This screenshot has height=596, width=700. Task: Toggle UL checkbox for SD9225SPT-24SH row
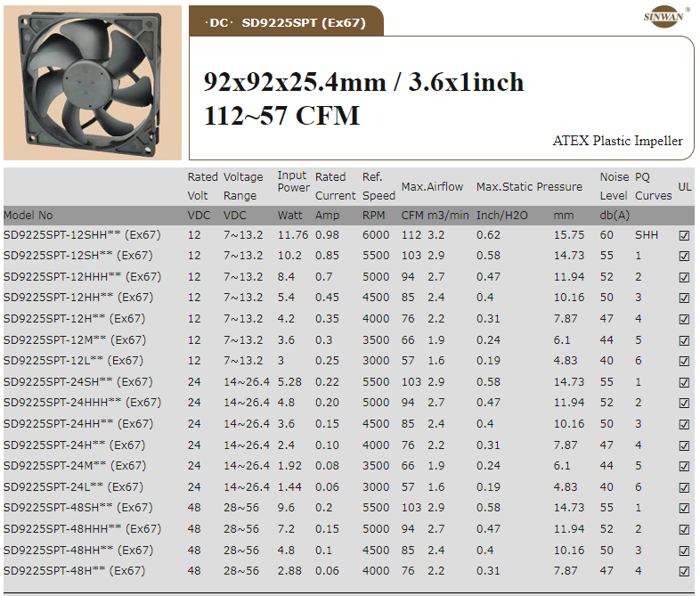[684, 382]
